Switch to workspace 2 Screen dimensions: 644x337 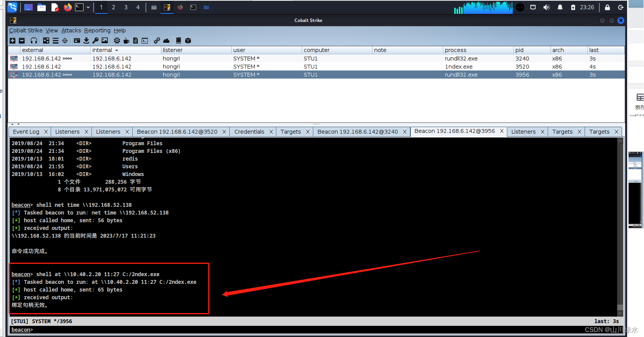pyautogui.click(x=114, y=7)
